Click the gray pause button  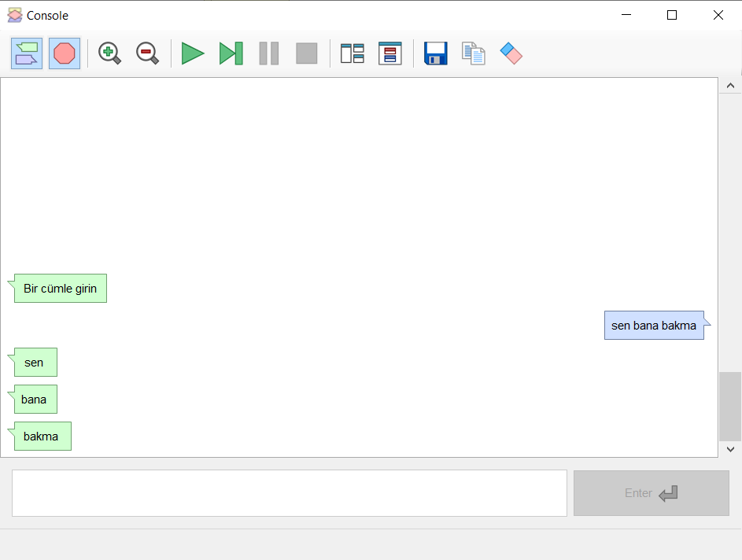[x=269, y=53]
